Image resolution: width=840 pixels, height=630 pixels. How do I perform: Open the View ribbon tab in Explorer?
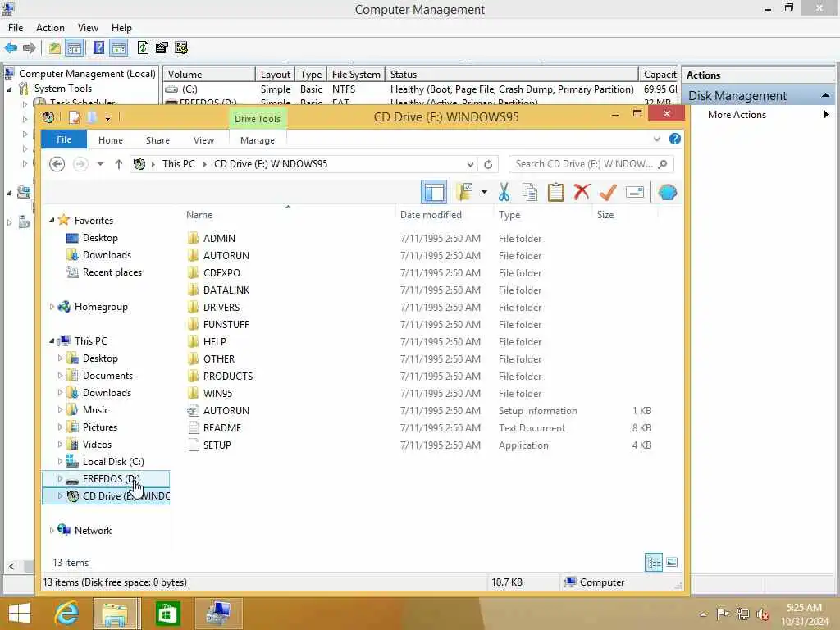203,139
